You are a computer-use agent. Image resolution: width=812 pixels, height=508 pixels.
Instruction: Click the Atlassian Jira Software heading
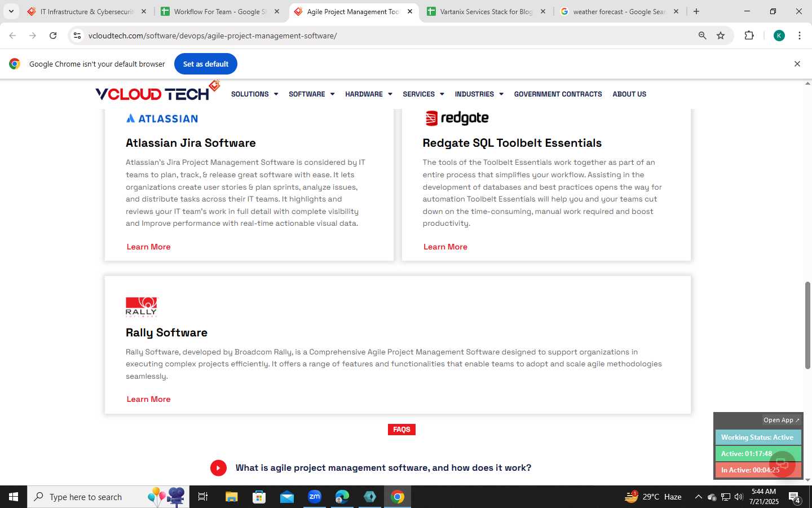(191, 143)
